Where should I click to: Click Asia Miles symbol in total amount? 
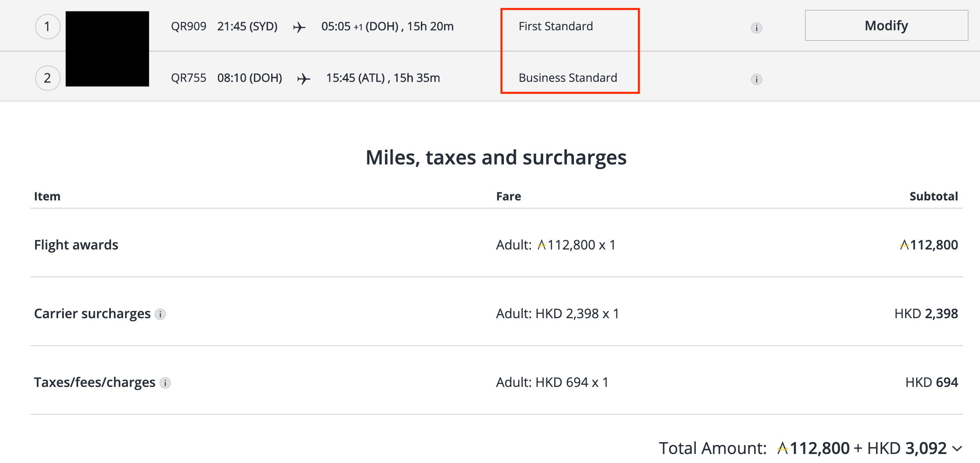pos(782,448)
